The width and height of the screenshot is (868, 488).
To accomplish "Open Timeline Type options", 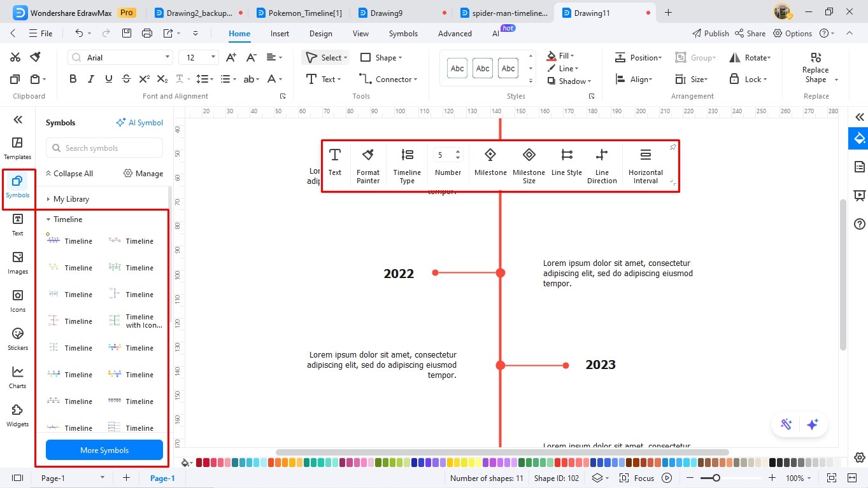I will (407, 165).
